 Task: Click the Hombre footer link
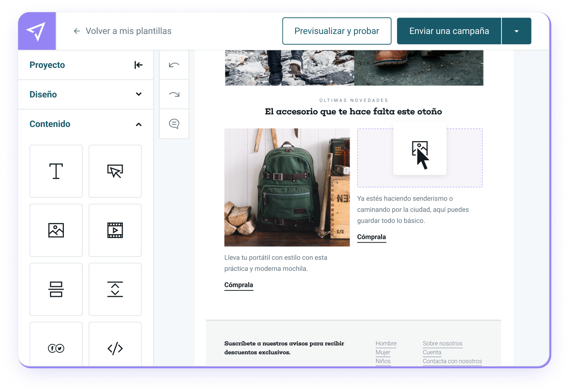[386, 344]
